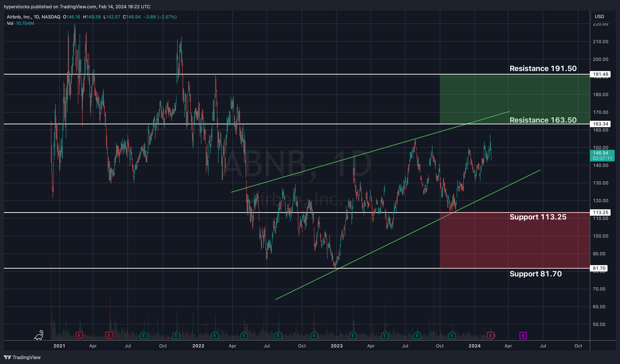Open the USD currency selector
This screenshot has width=620, height=364.
[x=602, y=17]
